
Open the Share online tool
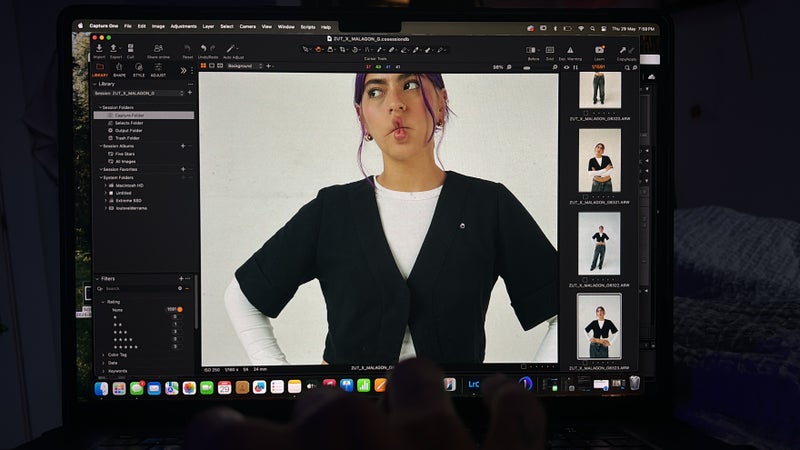[x=158, y=48]
